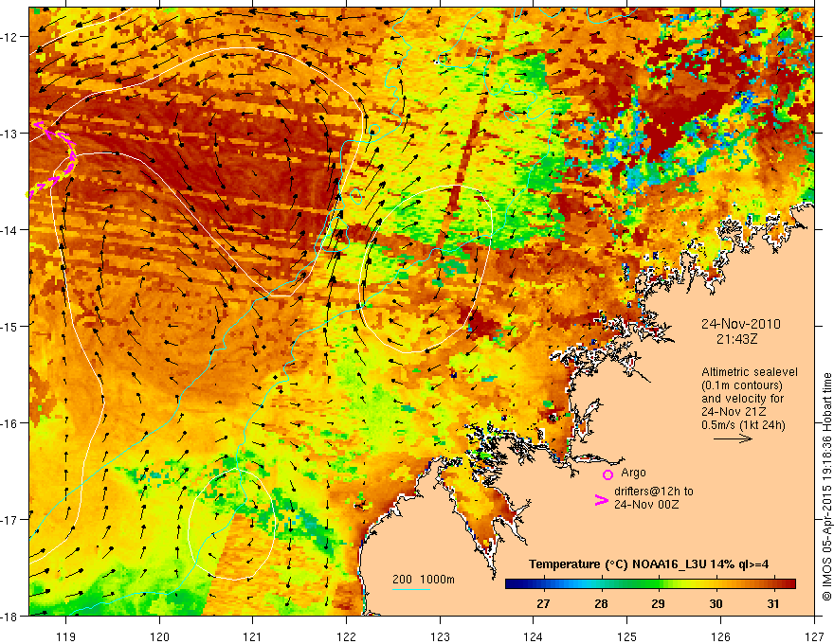Click longitude axis label 121
This screenshot has height=644, width=834.
coord(253,636)
